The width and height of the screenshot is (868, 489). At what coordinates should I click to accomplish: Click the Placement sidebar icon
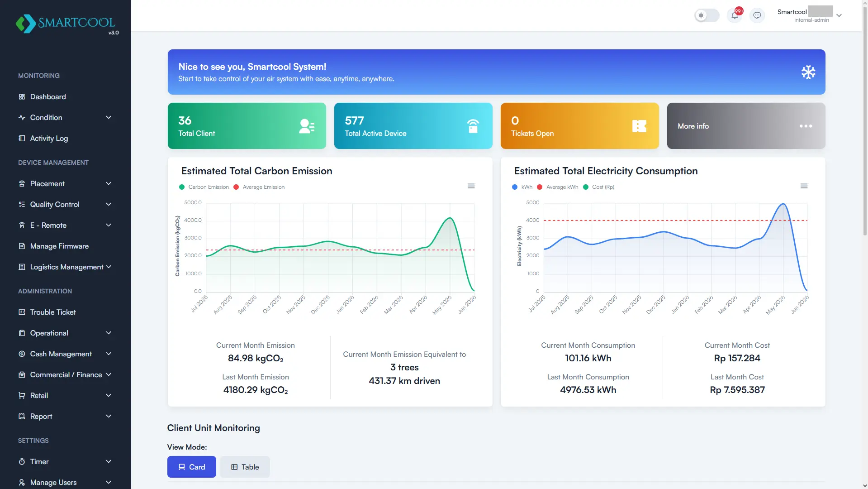pyautogui.click(x=22, y=184)
